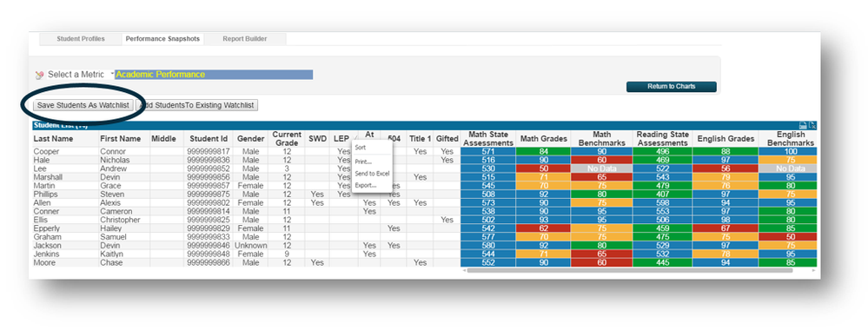Screen dimensions: 868x330
Task: Click the 100 English Benchmarks cell
Action: coord(791,151)
